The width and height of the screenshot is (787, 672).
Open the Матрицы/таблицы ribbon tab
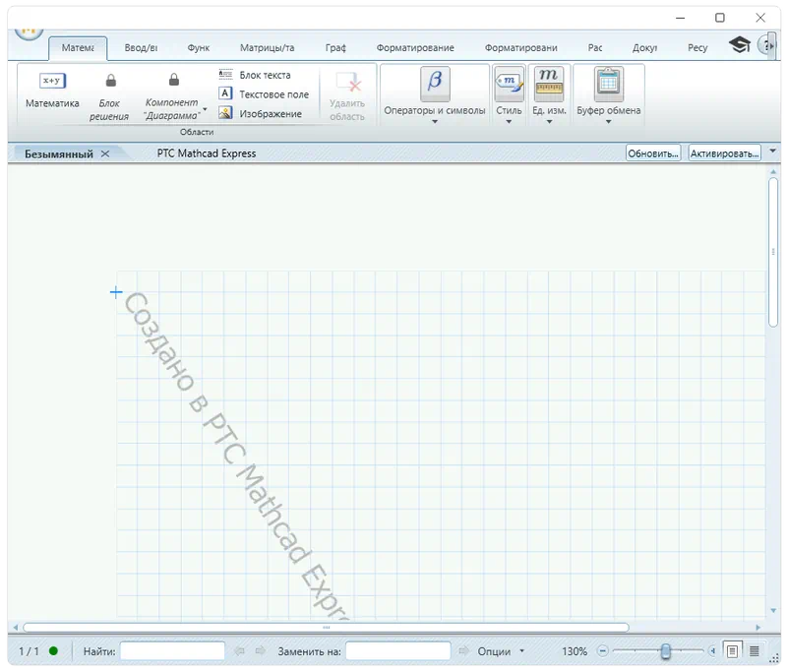tap(267, 47)
